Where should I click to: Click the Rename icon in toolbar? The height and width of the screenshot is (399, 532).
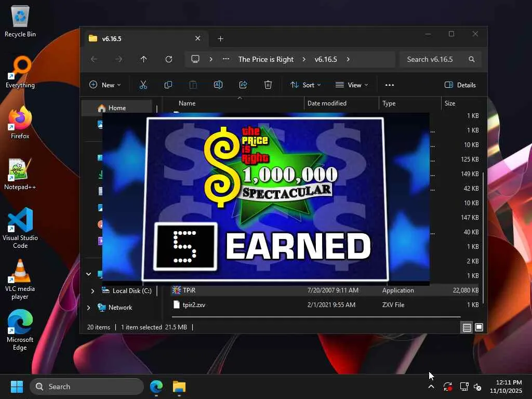click(218, 85)
